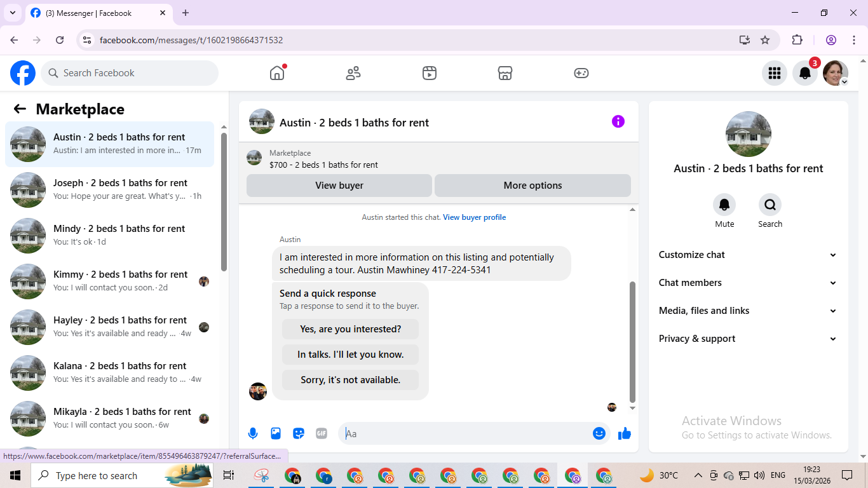Open the Hayley conversation in the list
868x488 pixels.
click(x=110, y=327)
